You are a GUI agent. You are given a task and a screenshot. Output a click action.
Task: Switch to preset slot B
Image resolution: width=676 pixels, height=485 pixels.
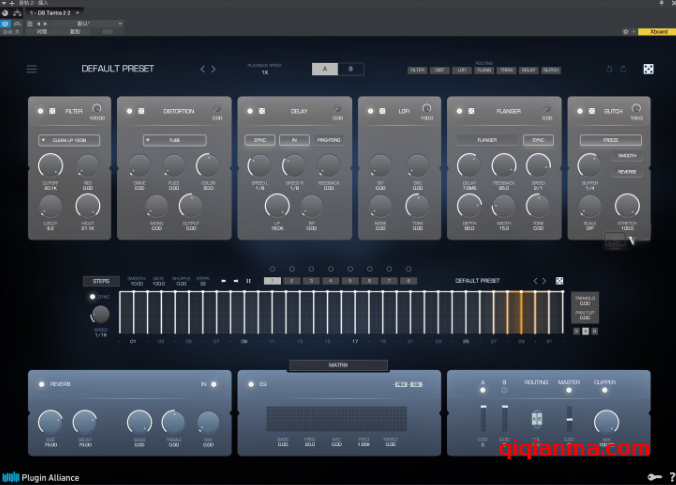(x=350, y=69)
